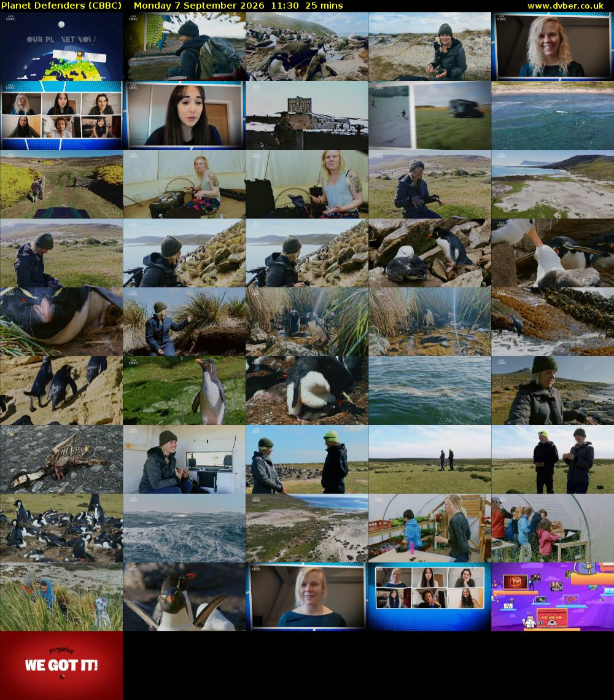The image size is (614, 700).
Task: Select the date 'Monday 7 September 2026'
Action: tap(199, 6)
